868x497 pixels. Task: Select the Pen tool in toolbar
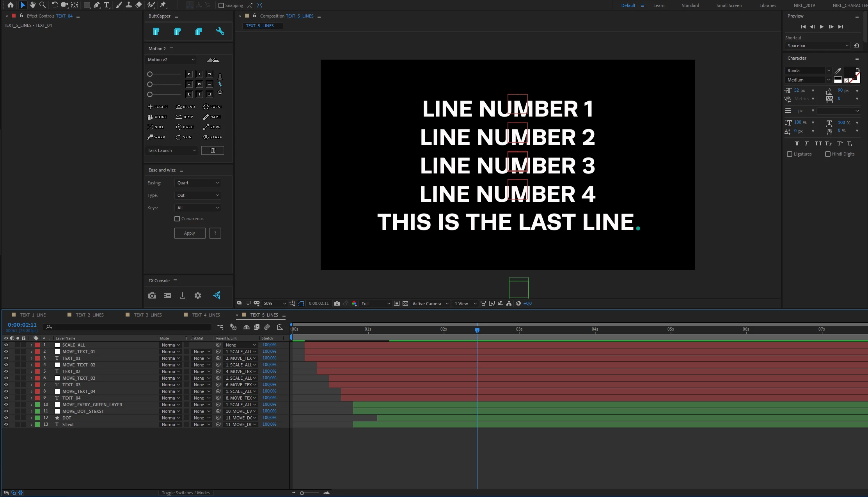[96, 5]
